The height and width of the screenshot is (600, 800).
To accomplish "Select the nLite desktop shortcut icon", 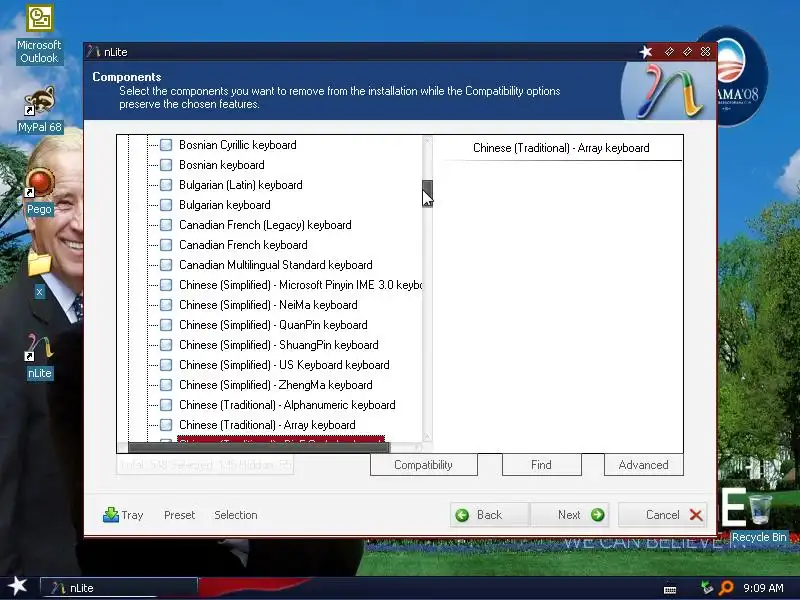I will (39, 356).
